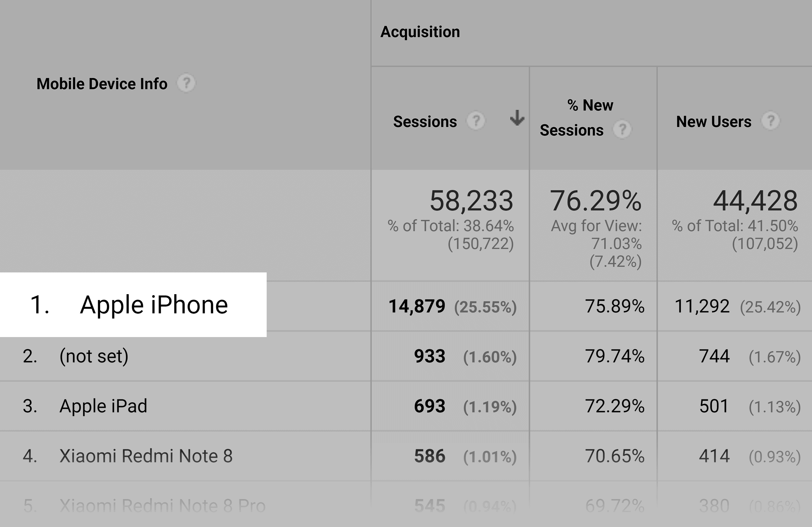Click the 76.29% new sessions summary

click(x=596, y=201)
